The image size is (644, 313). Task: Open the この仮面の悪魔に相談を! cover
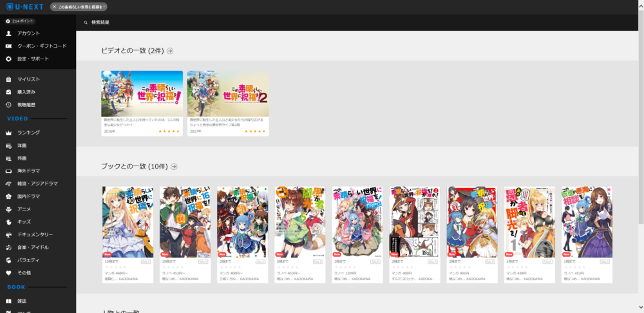pyautogui.click(x=587, y=222)
